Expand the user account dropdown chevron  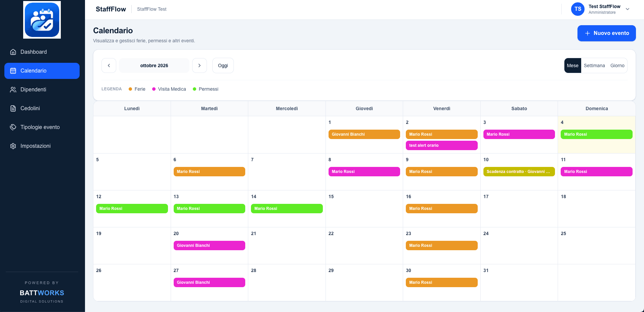(x=628, y=9)
